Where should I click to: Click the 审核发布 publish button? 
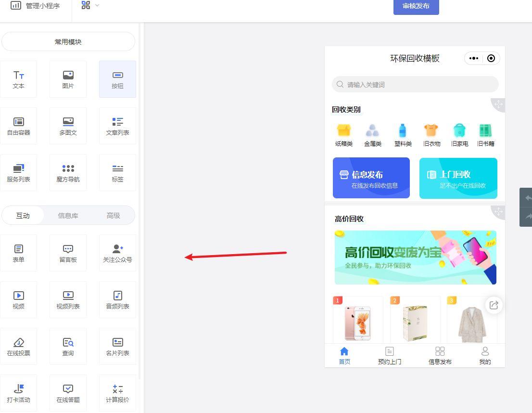coord(416,6)
